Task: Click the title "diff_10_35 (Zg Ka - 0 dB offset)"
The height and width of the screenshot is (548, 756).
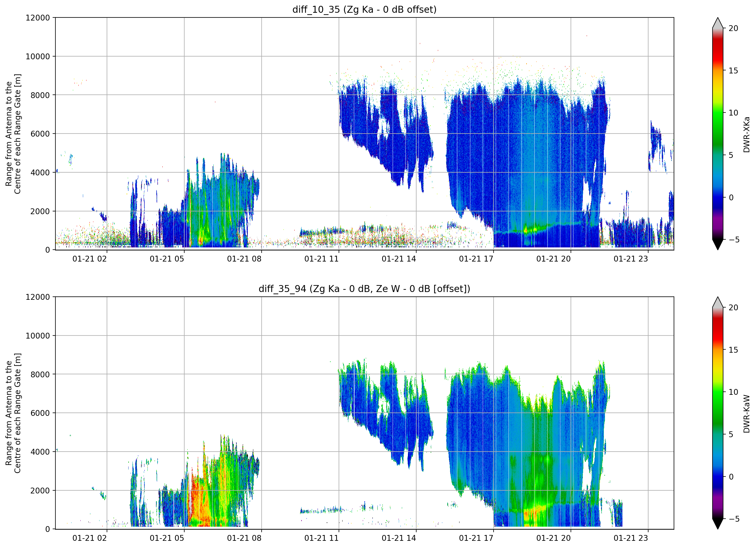Action: pos(364,10)
